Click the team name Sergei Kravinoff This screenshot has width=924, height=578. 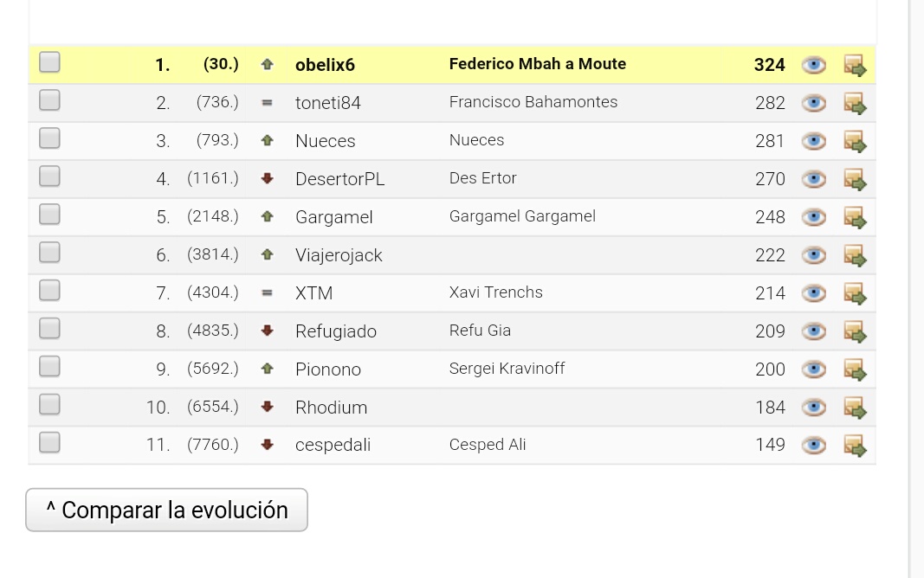pyautogui.click(x=507, y=369)
